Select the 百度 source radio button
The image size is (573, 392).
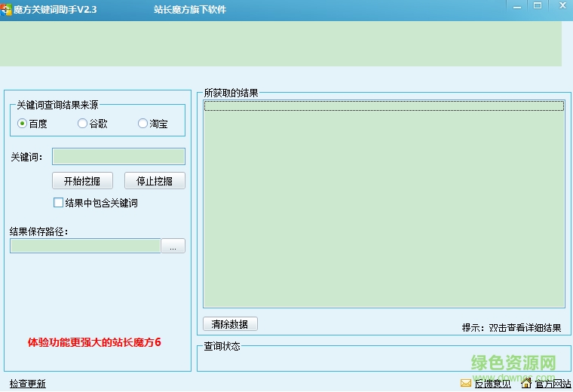click(x=23, y=124)
